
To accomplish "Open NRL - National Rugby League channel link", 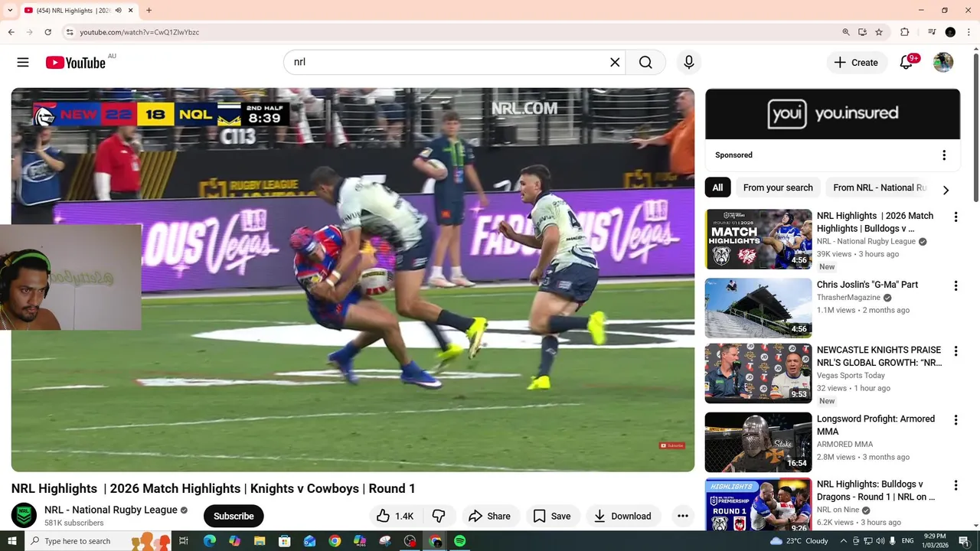I will (x=111, y=510).
